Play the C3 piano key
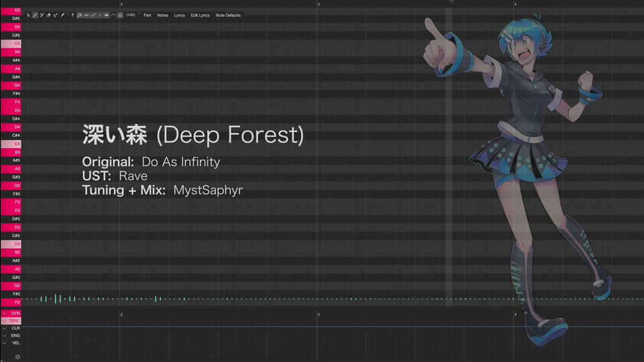 click(x=11, y=244)
